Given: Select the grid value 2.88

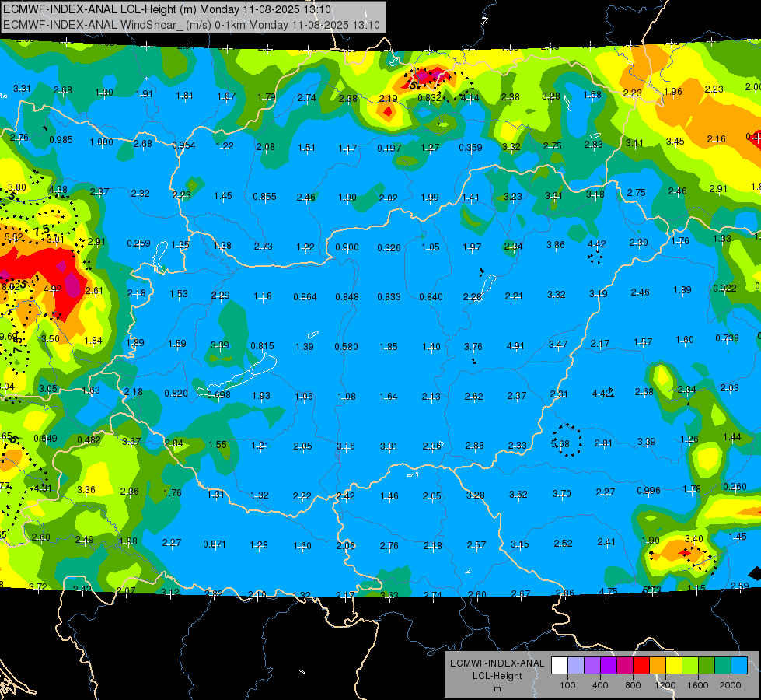Looking at the screenshot, I should pyautogui.click(x=475, y=446).
